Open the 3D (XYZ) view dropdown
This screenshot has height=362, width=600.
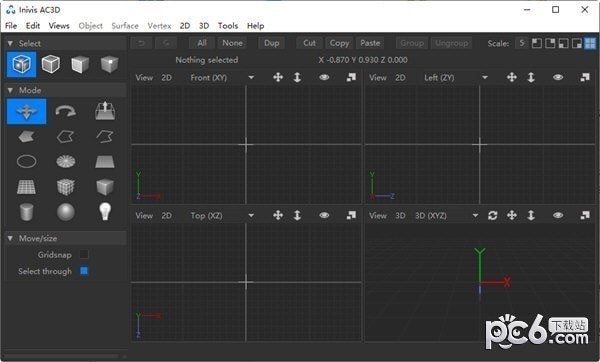475,215
